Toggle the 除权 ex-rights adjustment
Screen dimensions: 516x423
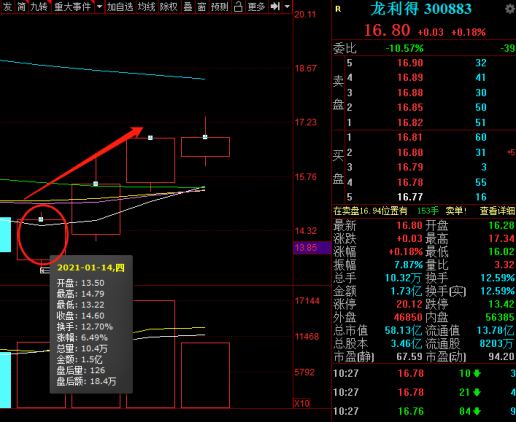pos(168,6)
